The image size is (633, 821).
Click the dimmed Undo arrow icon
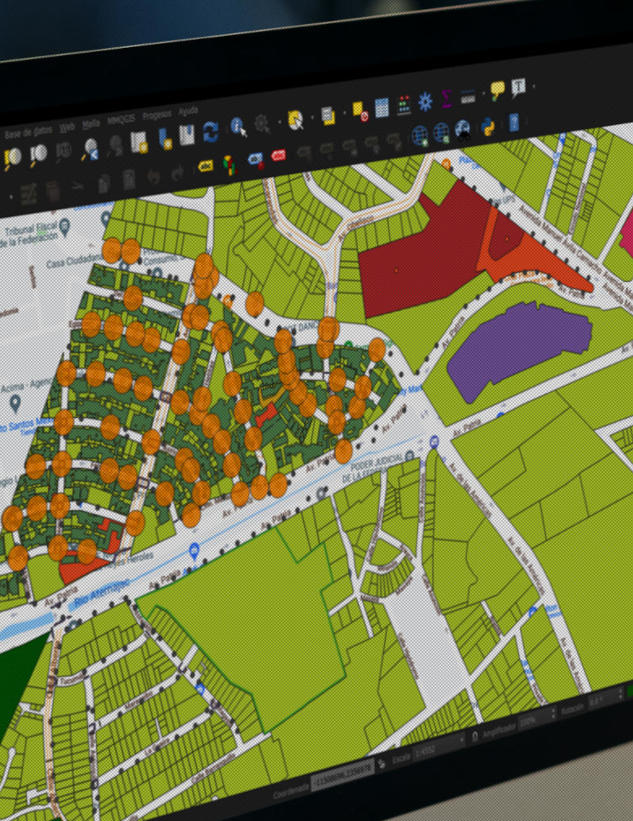[x=153, y=176]
